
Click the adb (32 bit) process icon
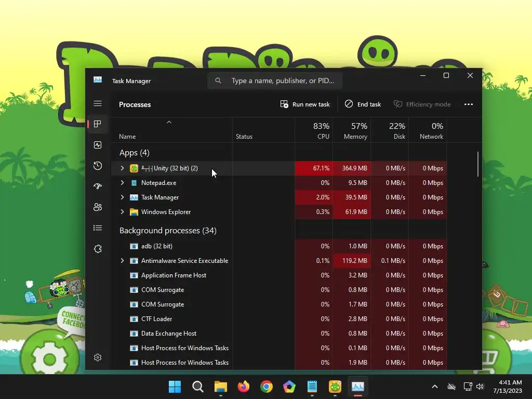pyautogui.click(x=134, y=246)
